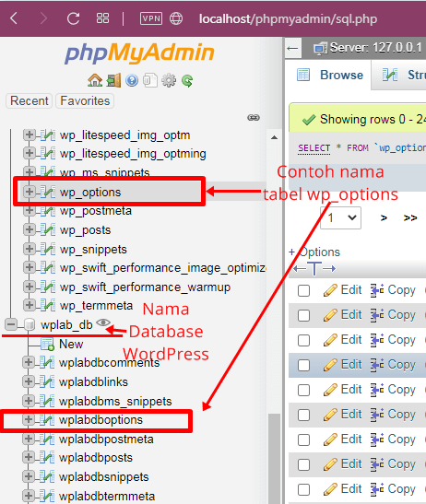The width and height of the screenshot is (426, 504).
Task: Click the New table icon under wplab_db
Action: click(x=47, y=345)
